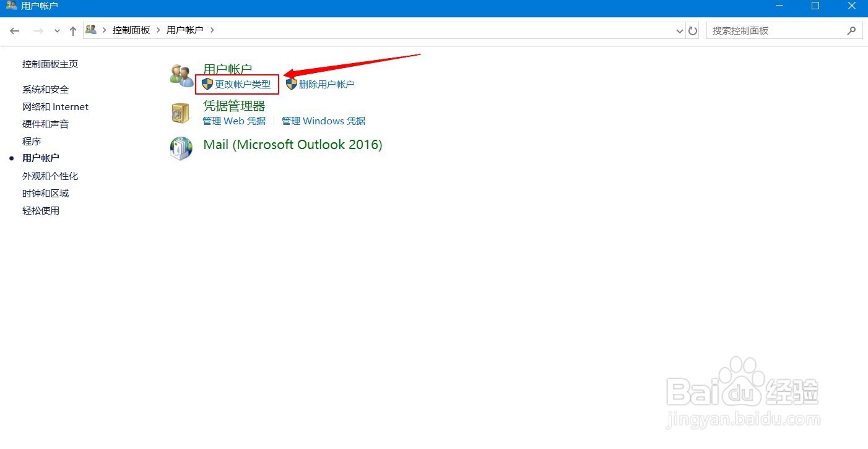868x449 pixels.
Task: Go up one level with up arrow
Action: point(73,30)
